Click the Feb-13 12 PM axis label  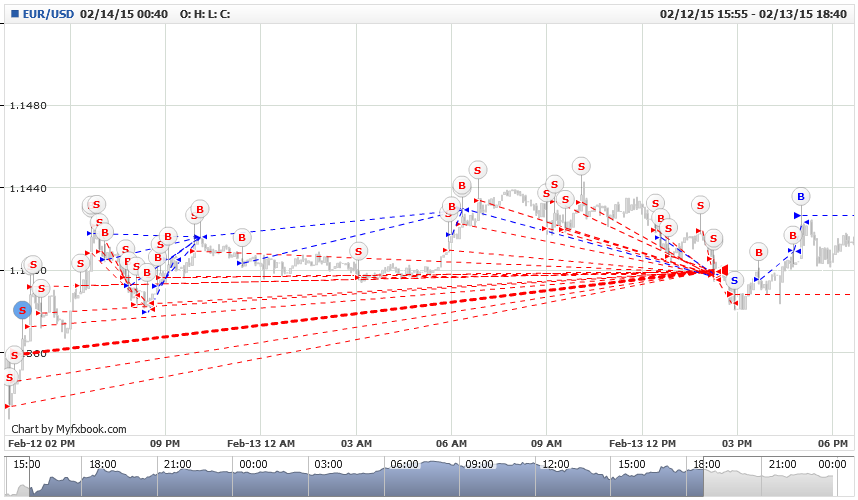tap(642, 443)
